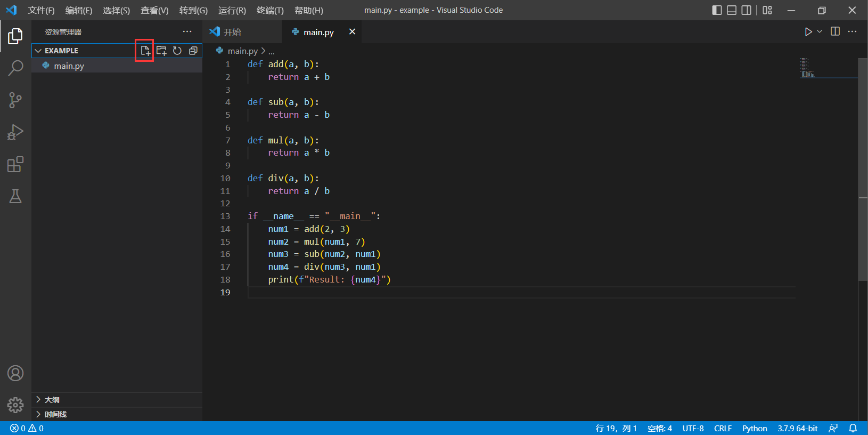The height and width of the screenshot is (435, 868).
Task: Open the Source Control view
Action: (x=15, y=100)
